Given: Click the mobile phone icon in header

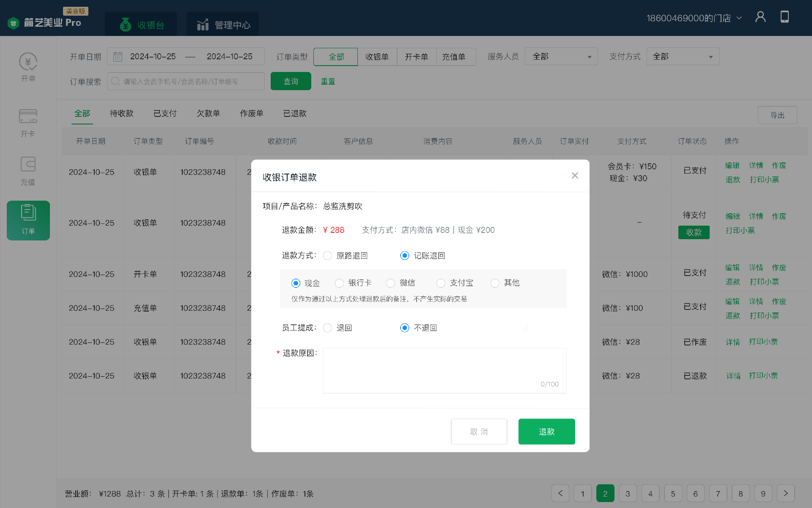Looking at the screenshot, I should 785,17.
